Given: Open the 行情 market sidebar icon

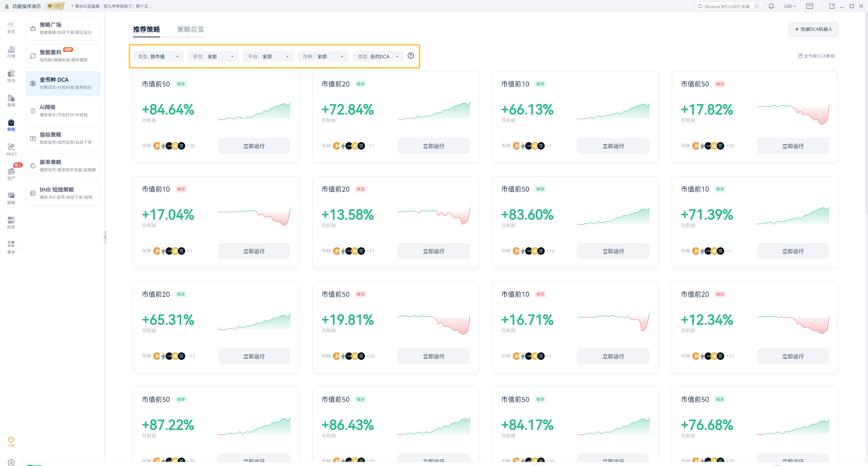Looking at the screenshot, I should tap(11, 52).
